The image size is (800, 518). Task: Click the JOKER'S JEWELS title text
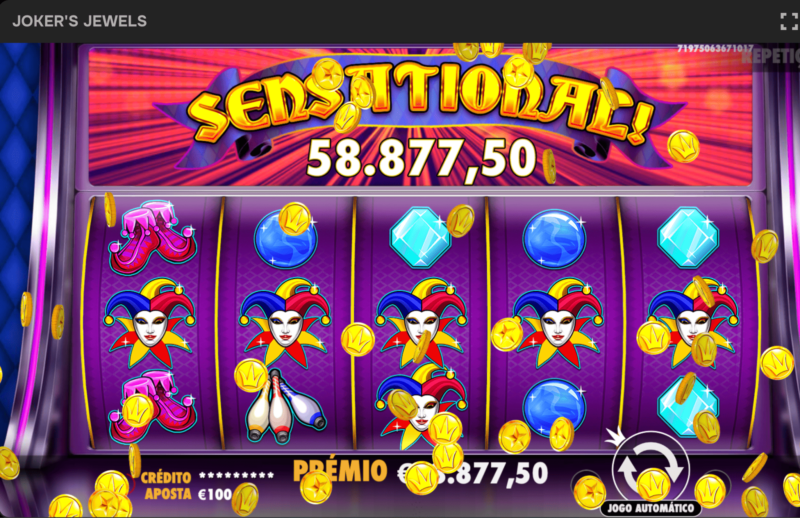[x=80, y=21]
